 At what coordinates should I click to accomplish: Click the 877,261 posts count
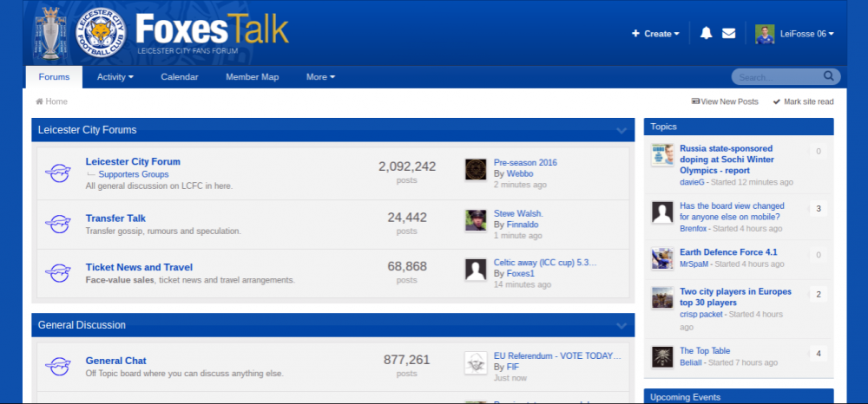pyautogui.click(x=407, y=360)
